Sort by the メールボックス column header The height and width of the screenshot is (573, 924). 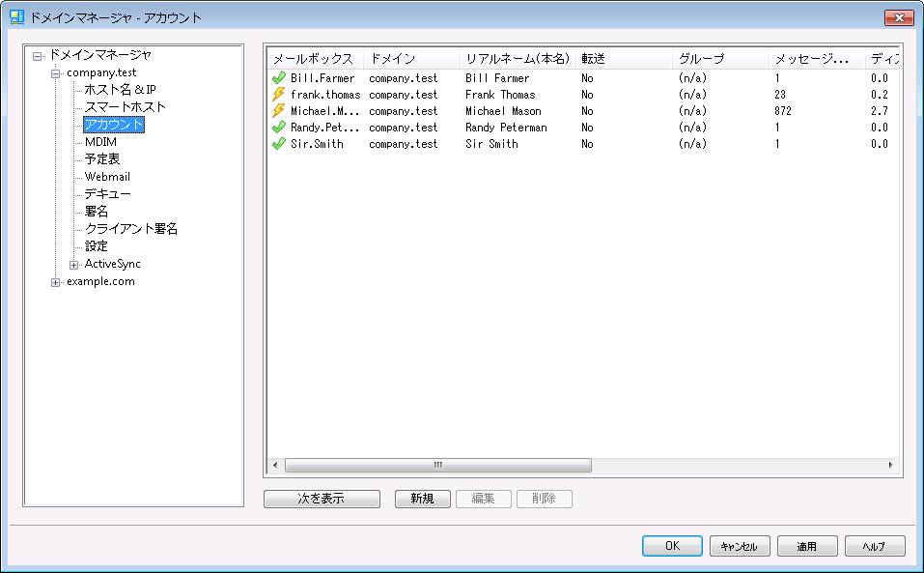point(313,59)
